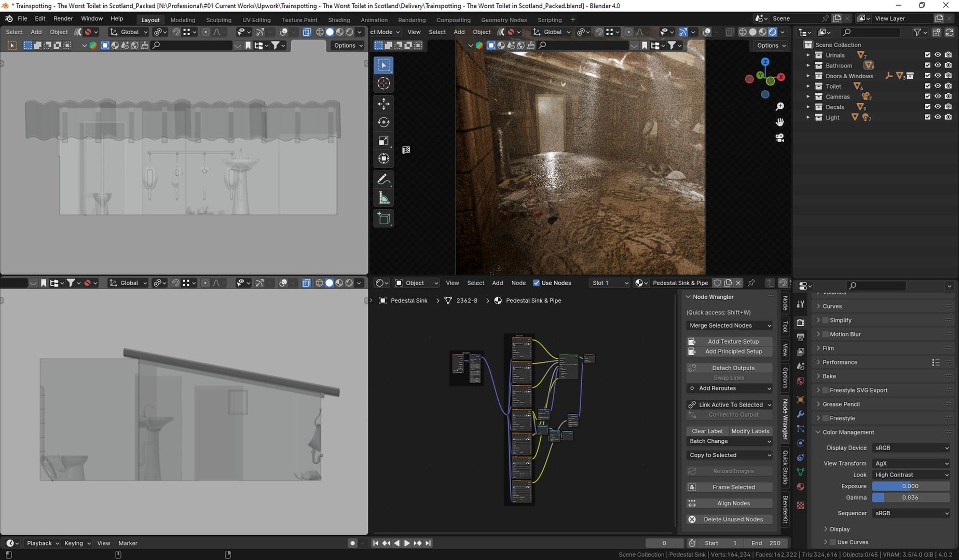Enable the Motion Blur checkbox
The image size is (959, 560).
coord(826,334)
